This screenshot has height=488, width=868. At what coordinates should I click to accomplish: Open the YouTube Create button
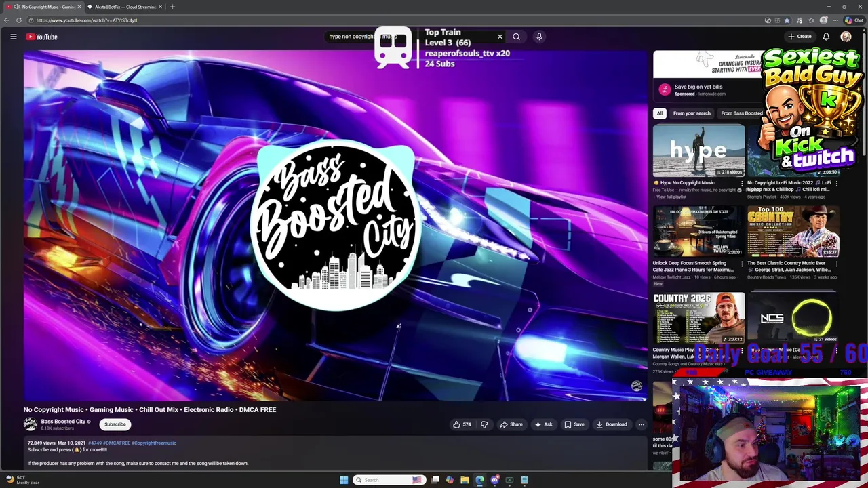[x=800, y=37]
